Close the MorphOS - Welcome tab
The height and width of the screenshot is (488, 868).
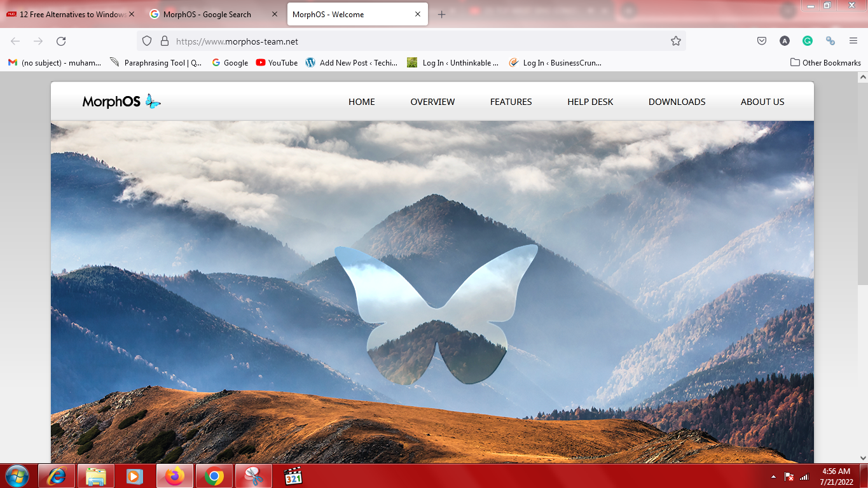(x=418, y=14)
